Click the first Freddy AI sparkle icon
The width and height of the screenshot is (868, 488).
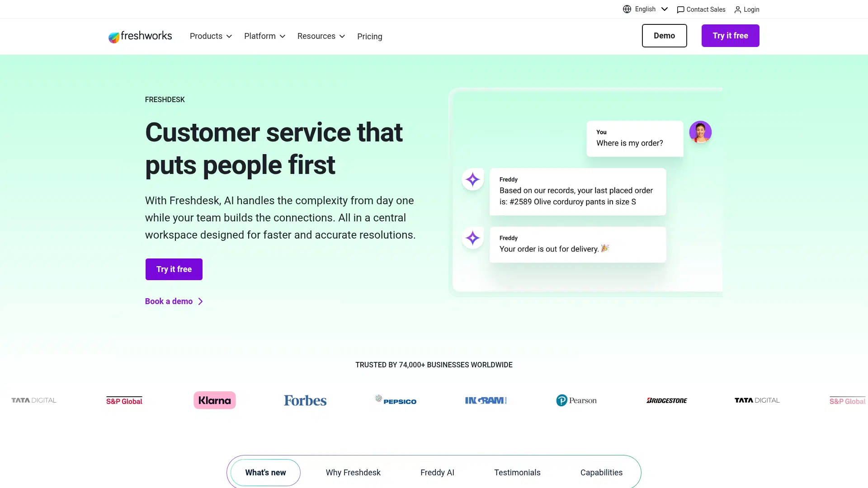tap(473, 179)
